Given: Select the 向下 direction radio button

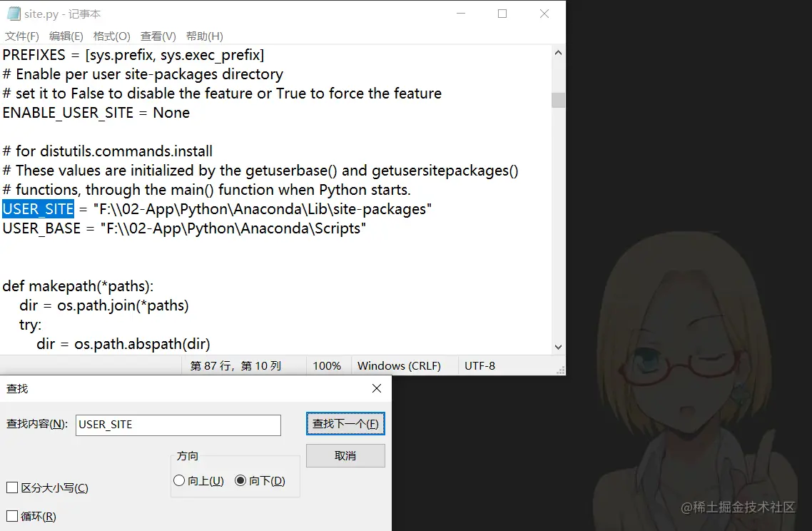Looking at the screenshot, I should click(240, 480).
